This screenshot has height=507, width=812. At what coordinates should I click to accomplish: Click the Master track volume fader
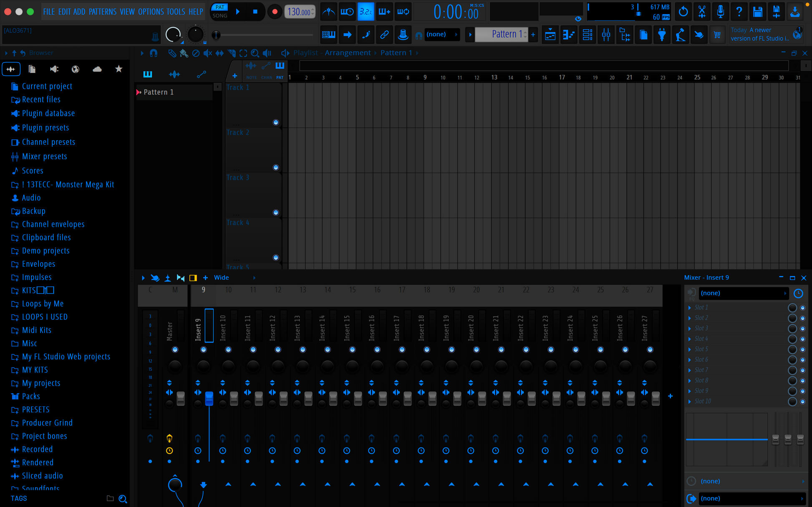pyautogui.click(x=181, y=398)
